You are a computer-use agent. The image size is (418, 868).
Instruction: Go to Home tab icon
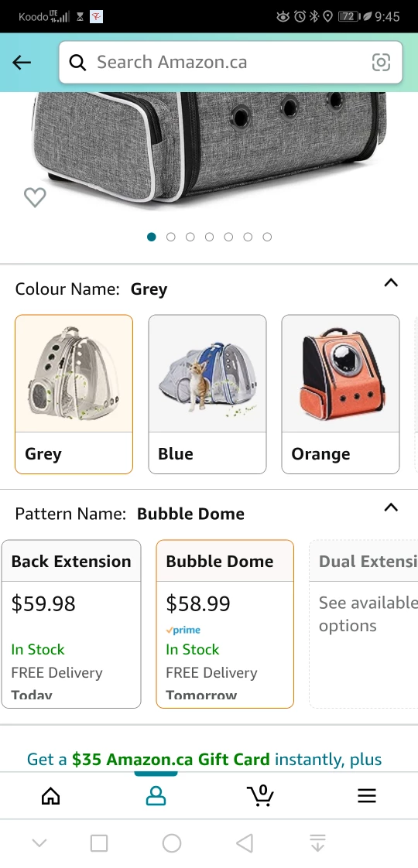(51, 796)
